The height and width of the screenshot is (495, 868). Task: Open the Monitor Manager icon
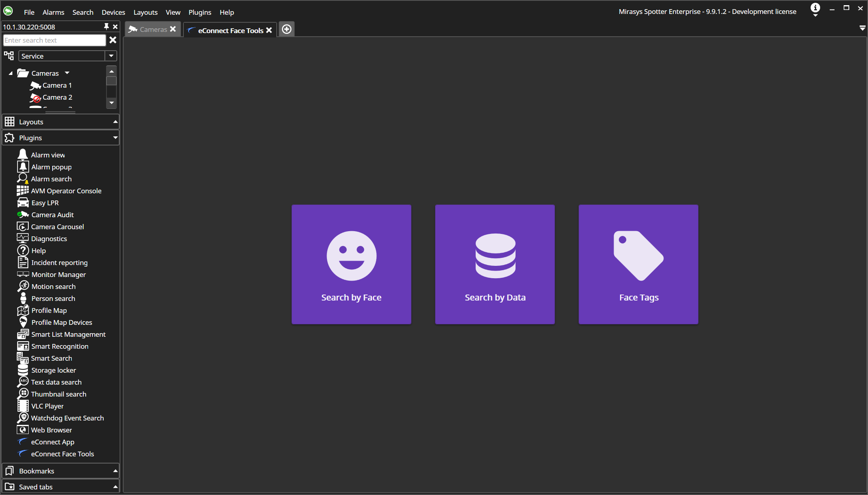click(x=23, y=274)
